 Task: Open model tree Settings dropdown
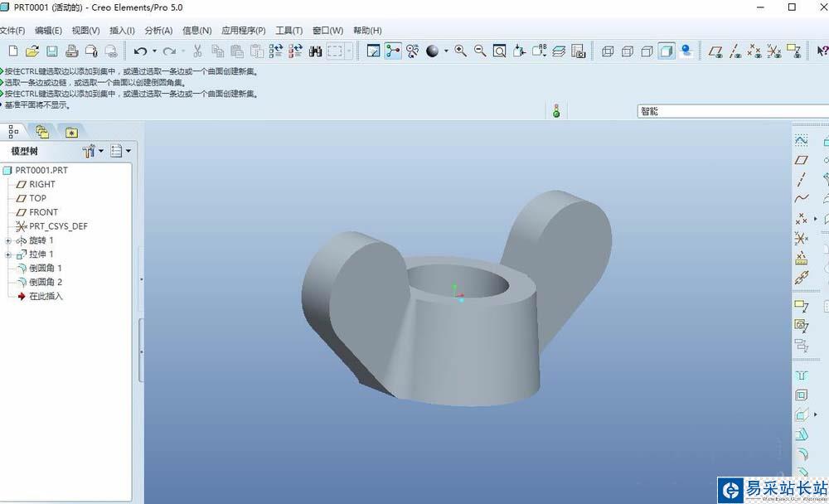click(x=93, y=151)
